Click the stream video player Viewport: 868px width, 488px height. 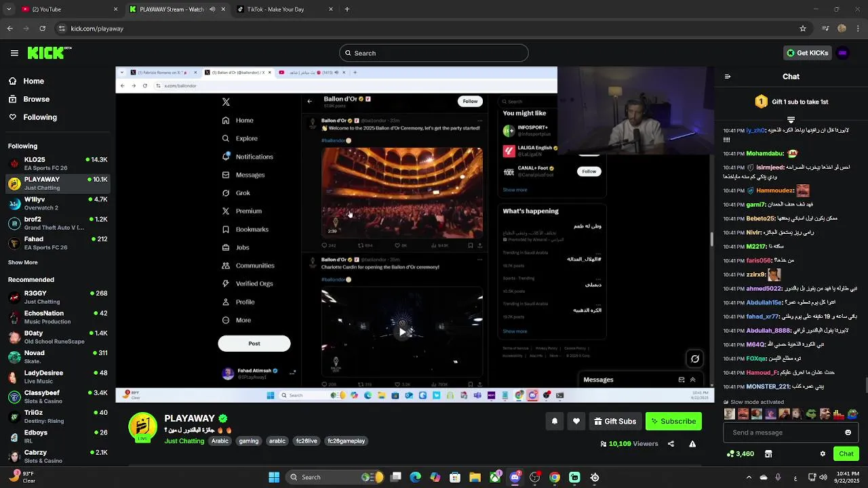coord(414,235)
